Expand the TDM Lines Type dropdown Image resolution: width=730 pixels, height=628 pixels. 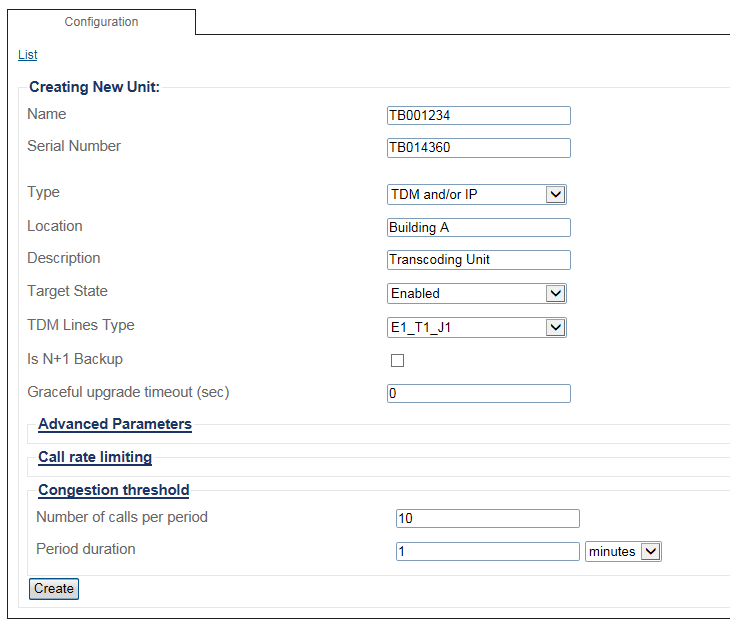coord(477,327)
